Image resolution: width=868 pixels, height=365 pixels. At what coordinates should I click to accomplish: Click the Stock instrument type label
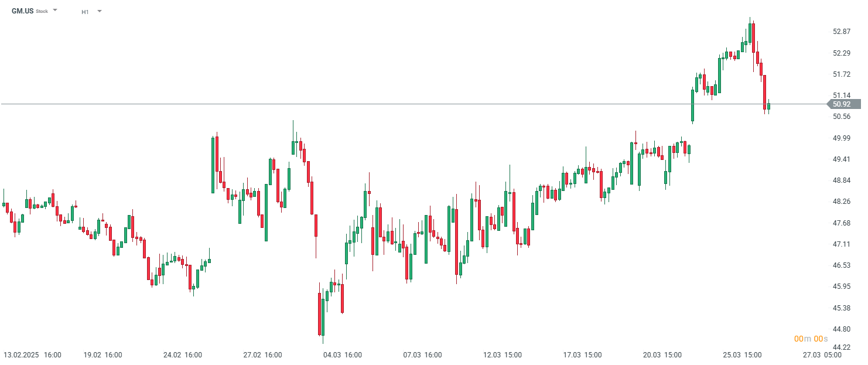42,12
